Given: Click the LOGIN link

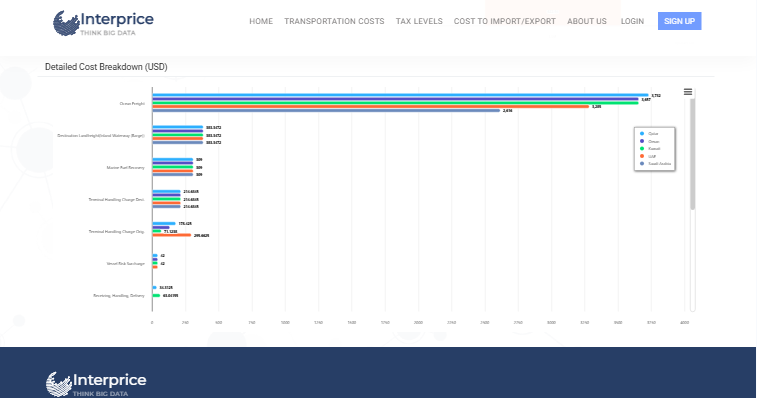Looking at the screenshot, I should 632,21.
